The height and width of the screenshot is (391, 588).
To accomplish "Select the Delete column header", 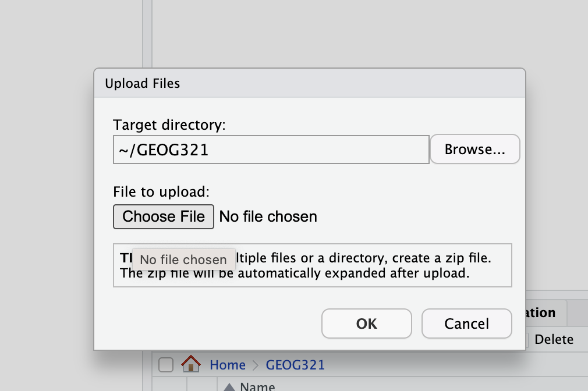I will click(x=554, y=339).
